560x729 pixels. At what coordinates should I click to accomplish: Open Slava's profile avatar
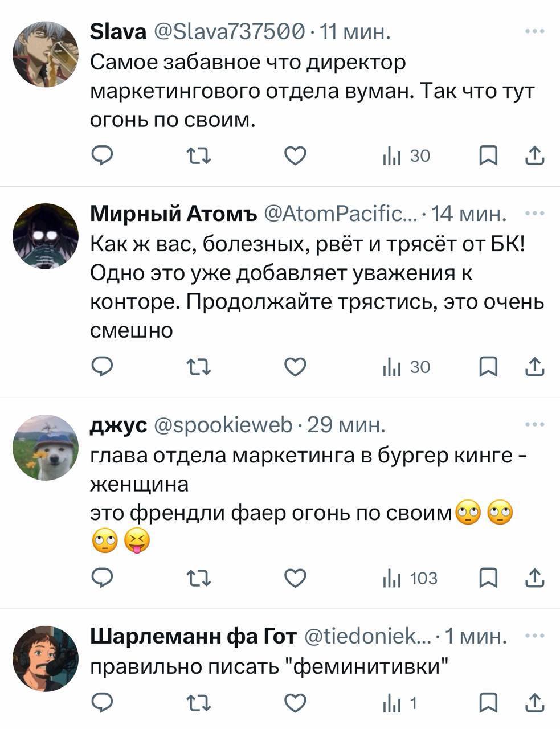(x=46, y=54)
